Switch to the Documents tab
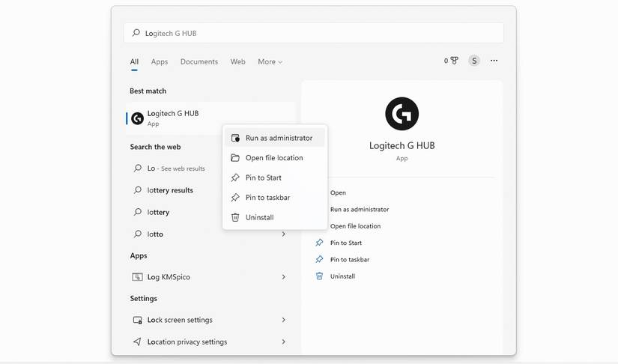The height and width of the screenshot is (364, 618). 199,61
